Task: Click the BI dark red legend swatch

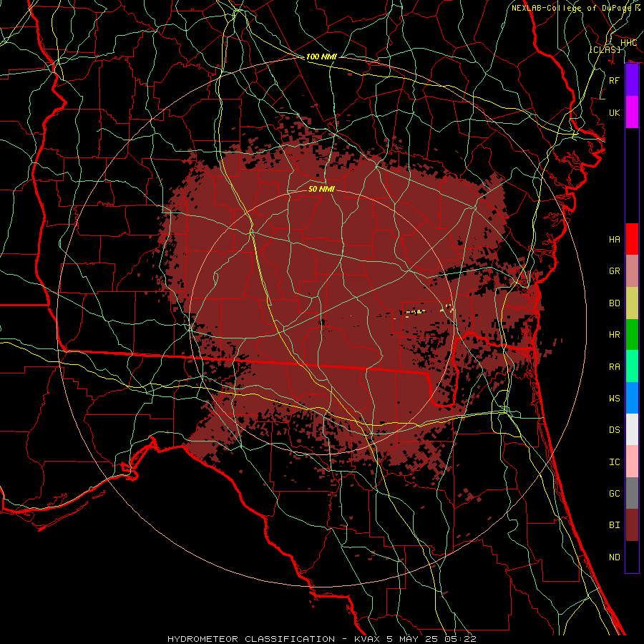Action: pos(632,525)
